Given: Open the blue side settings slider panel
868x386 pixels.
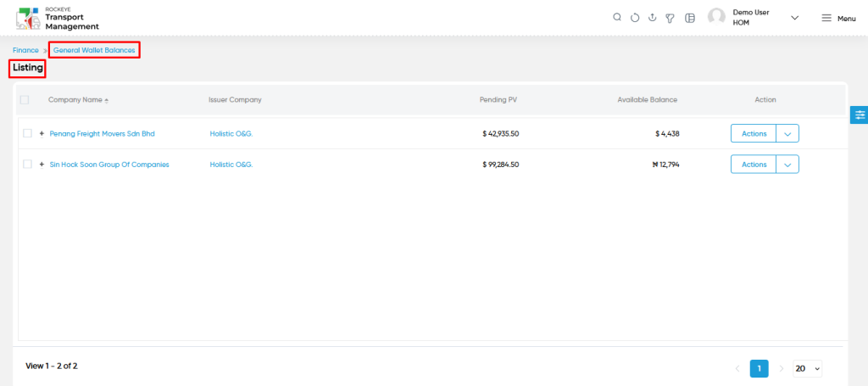Looking at the screenshot, I should tap(860, 115).
